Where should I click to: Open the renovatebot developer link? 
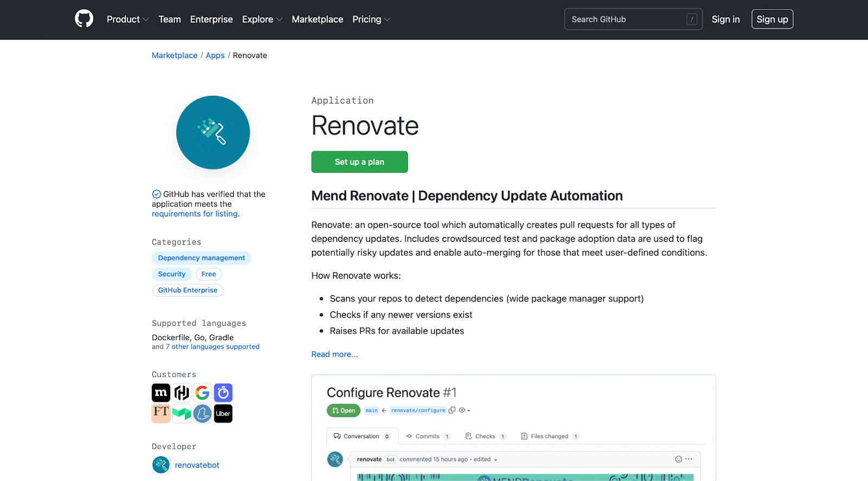tap(197, 465)
